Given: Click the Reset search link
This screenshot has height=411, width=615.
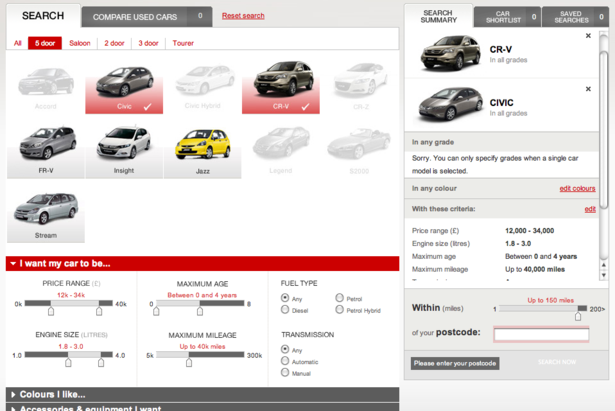Looking at the screenshot, I should point(243,16).
